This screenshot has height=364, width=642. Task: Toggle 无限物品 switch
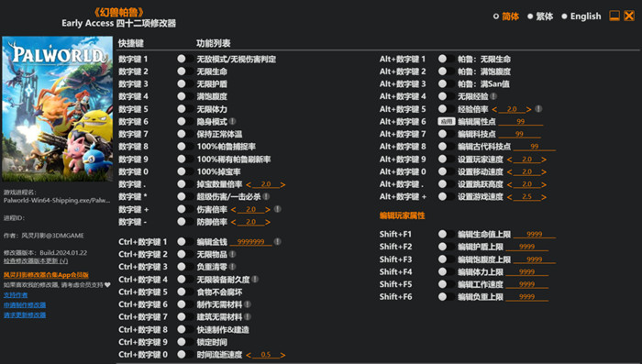tap(185, 254)
